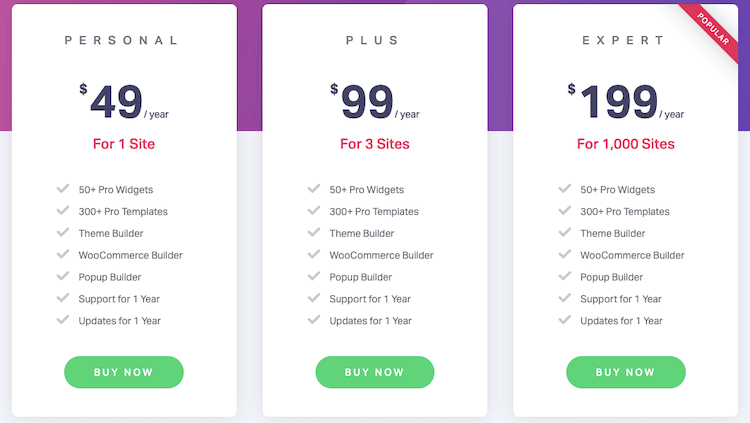Image resolution: width=750 pixels, height=423 pixels.
Task: Click the Popular ribbon on Expert card
Action: (711, 30)
